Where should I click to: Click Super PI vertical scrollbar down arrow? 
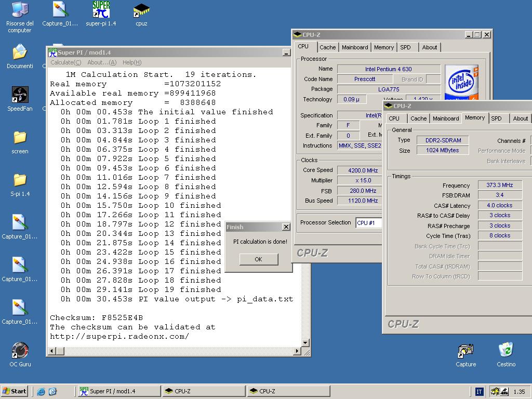(x=305, y=343)
